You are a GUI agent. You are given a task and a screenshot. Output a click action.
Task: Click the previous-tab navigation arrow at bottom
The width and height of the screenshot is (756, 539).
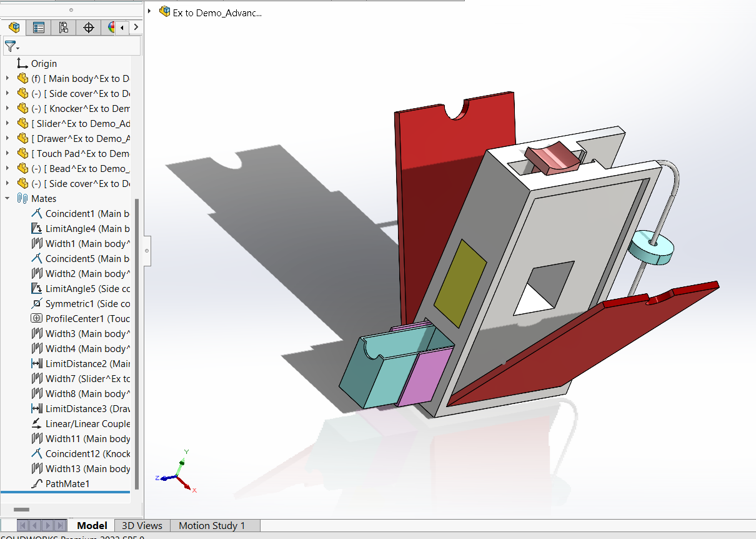point(36,525)
